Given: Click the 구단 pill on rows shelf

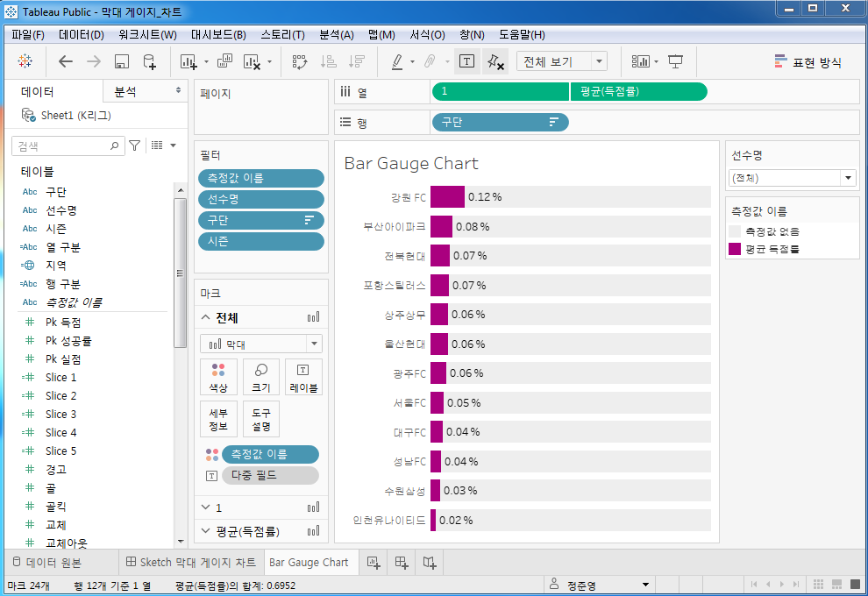Looking at the screenshot, I should tap(500, 123).
